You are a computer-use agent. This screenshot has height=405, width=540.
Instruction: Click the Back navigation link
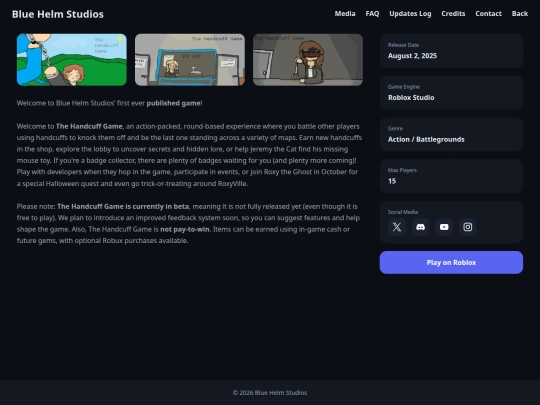[x=520, y=14]
